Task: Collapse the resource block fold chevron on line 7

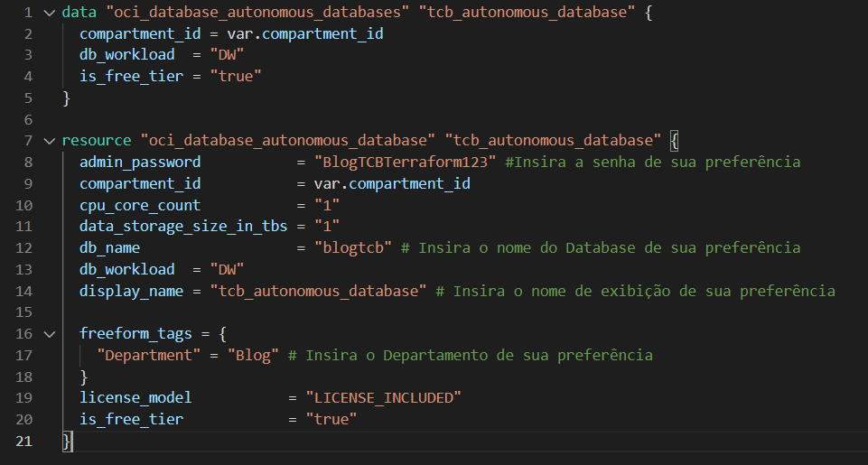Action: (50, 141)
